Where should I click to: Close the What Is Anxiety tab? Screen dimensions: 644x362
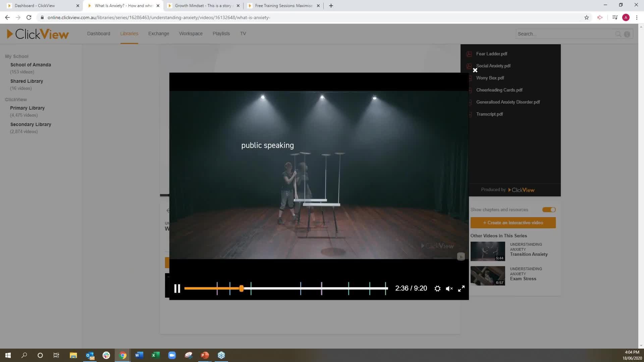tap(158, 6)
